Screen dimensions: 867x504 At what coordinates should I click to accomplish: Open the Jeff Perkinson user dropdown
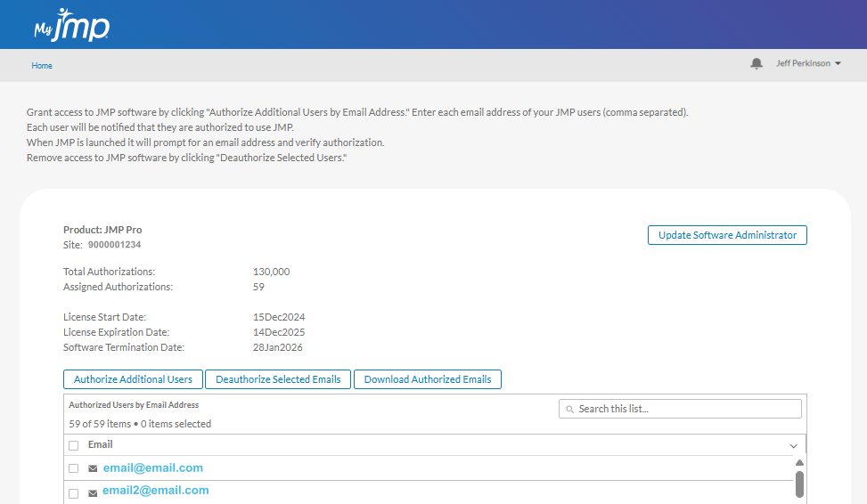[808, 63]
